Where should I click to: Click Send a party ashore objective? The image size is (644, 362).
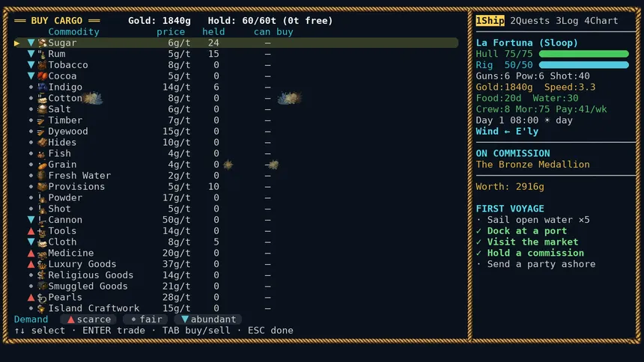tap(541, 264)
